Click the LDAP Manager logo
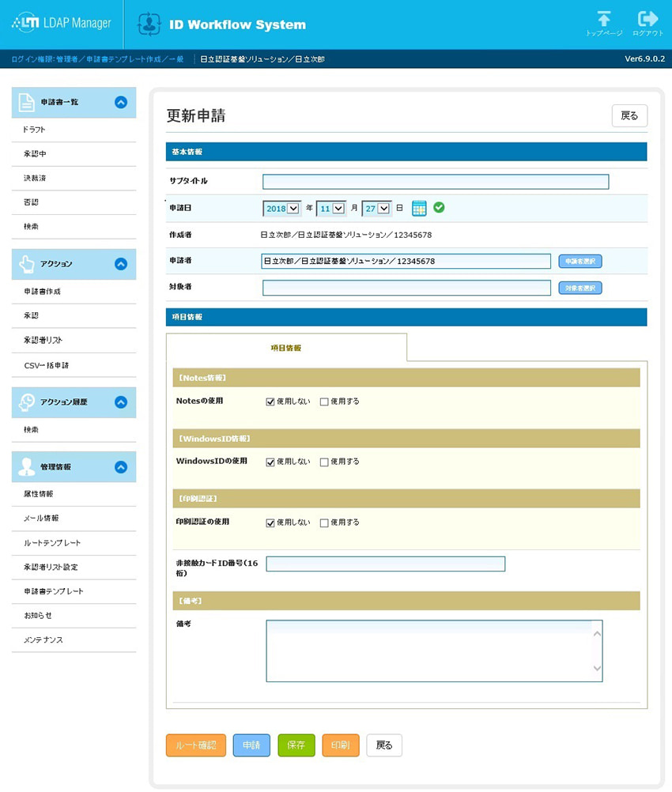The image size is (672, 792). (x=62, y=24)
